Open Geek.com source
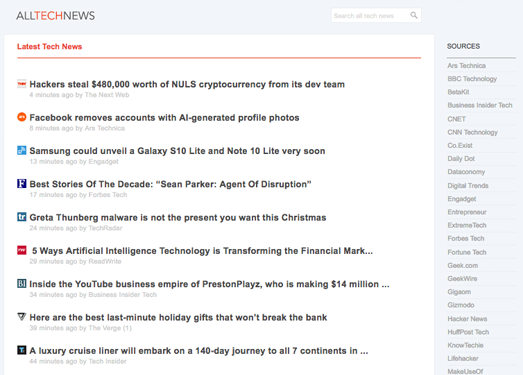 (463, 266)
